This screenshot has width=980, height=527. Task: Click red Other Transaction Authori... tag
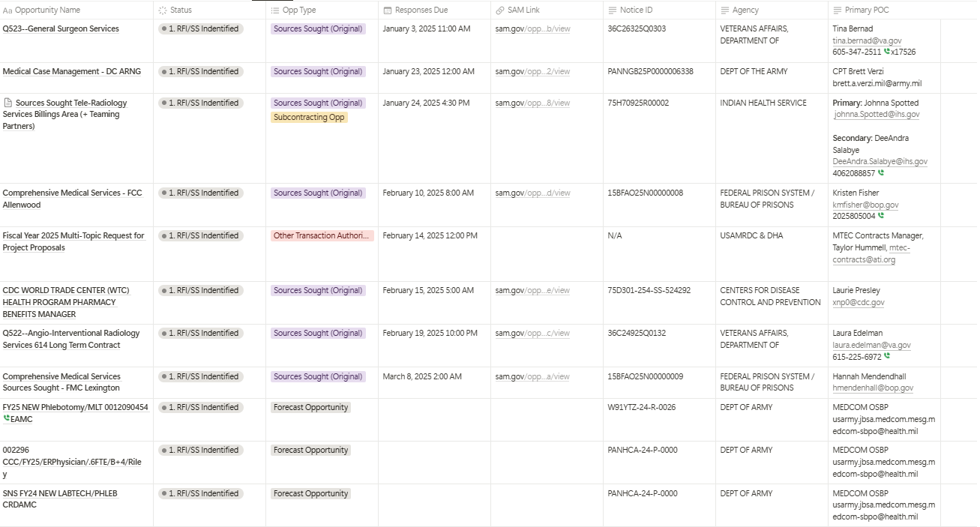coord(322,235)
